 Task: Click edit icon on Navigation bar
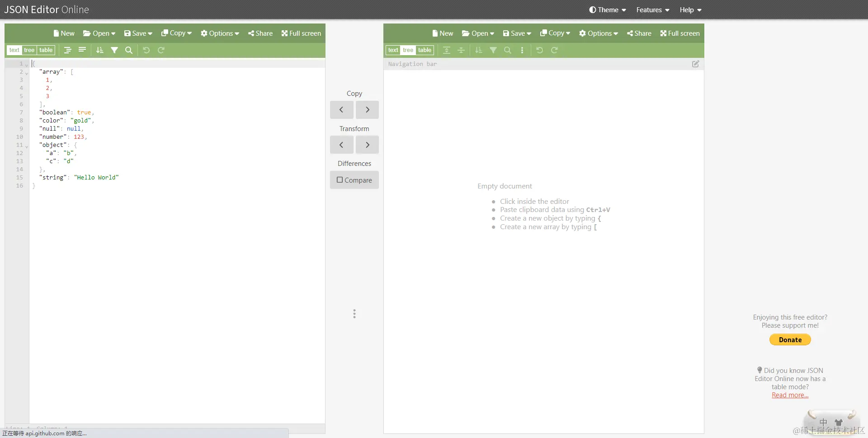696,64
